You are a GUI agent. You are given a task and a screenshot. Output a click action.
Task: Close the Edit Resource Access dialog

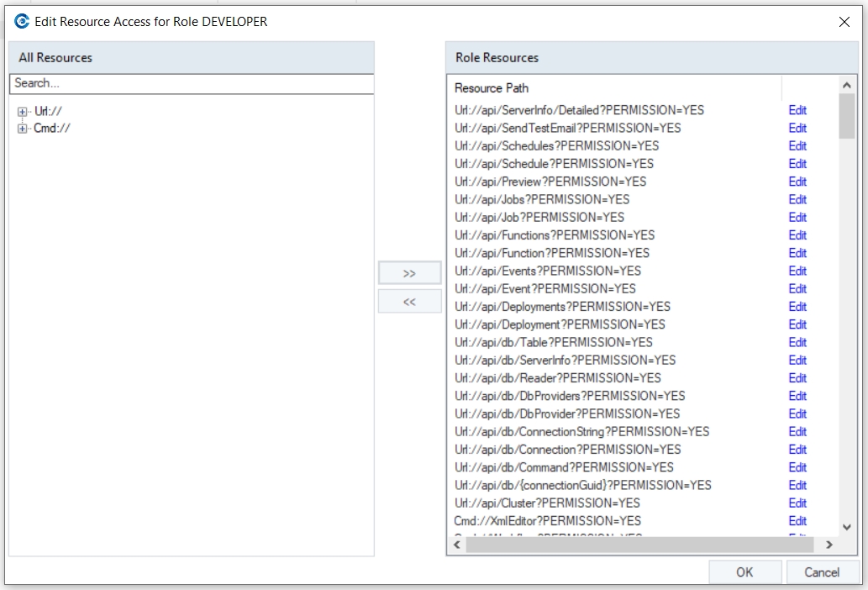pyautogui.click(x=844, y=22)
